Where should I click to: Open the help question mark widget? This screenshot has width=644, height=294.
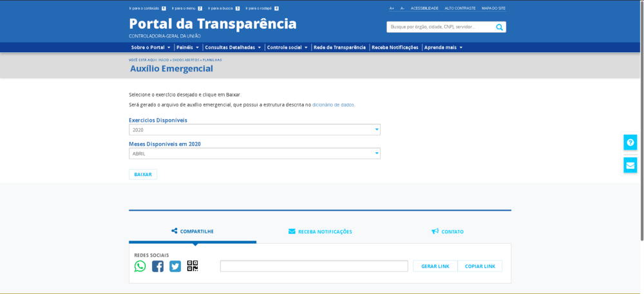(x=630, y=142)
